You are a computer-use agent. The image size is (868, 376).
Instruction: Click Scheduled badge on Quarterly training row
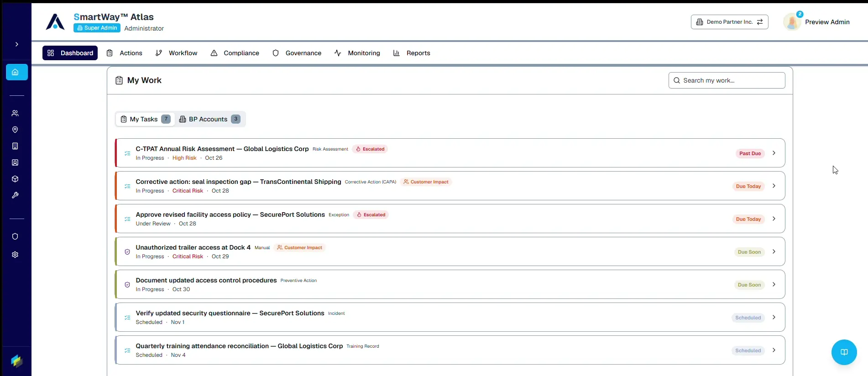(748, 350)
